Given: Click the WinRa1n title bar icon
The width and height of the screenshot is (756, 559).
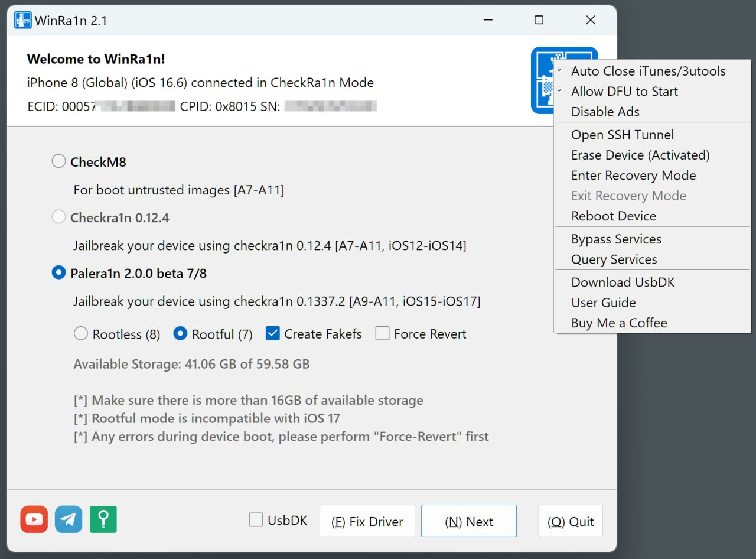Looking at the screenshot, I should 22,19.
